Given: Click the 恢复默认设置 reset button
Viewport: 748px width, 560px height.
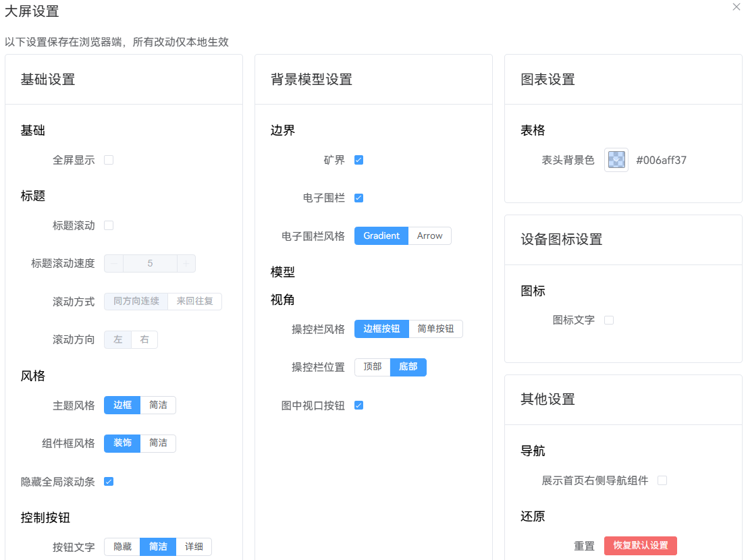Looking at the screenshot, I should [x=640, y=546].
